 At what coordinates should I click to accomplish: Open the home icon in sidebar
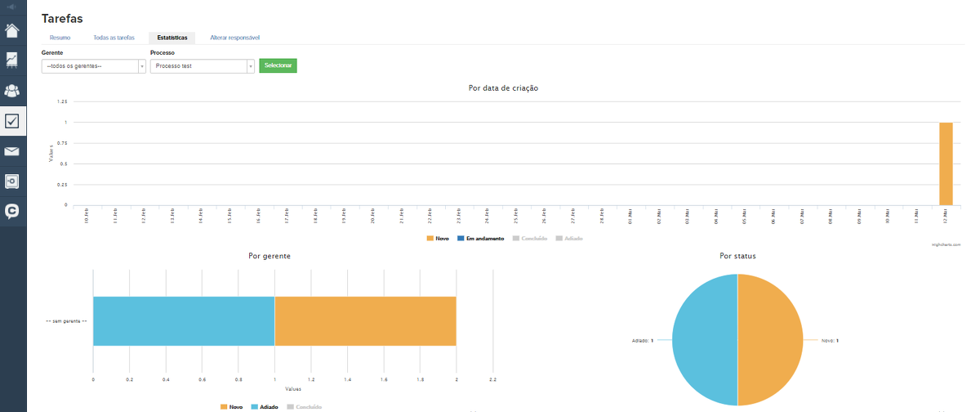[x=12, y=31]
